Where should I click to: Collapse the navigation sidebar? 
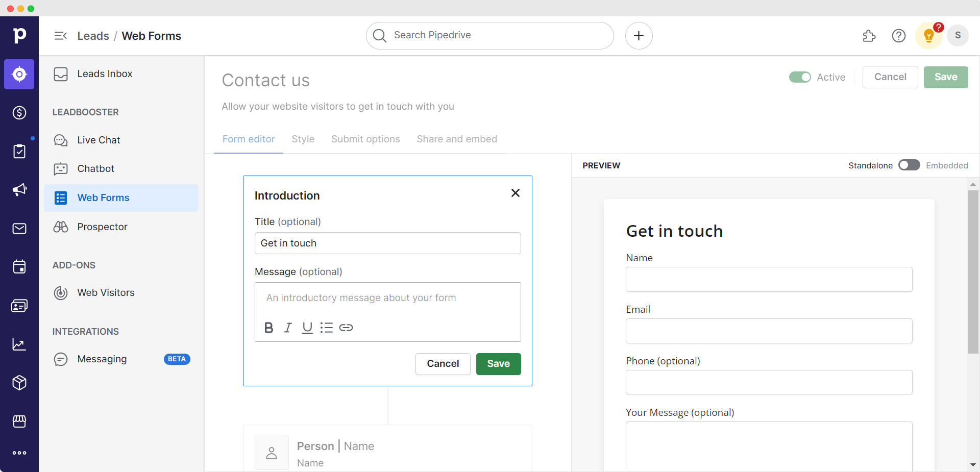tap(60, 36)
